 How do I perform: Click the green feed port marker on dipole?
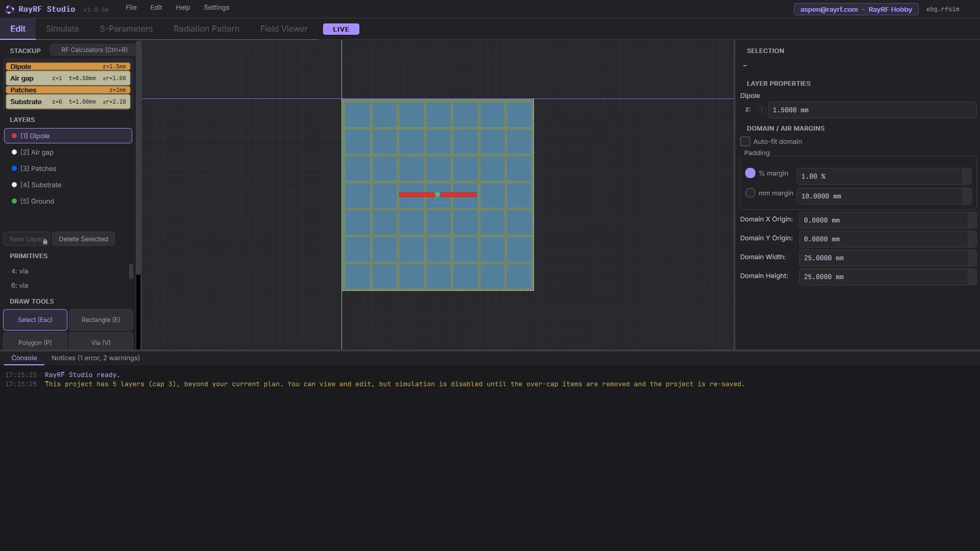tap(437, 194)
